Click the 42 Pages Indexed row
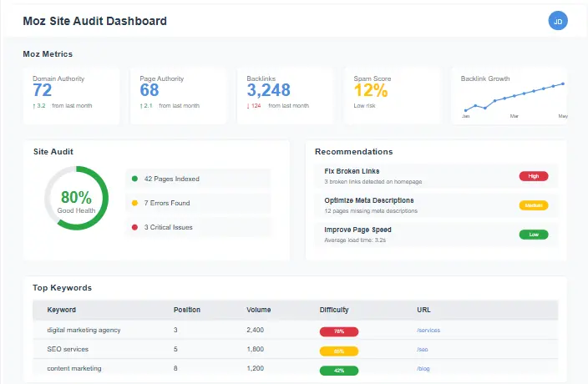The width and height of the screenshot is (588, 384). [199, 179]
